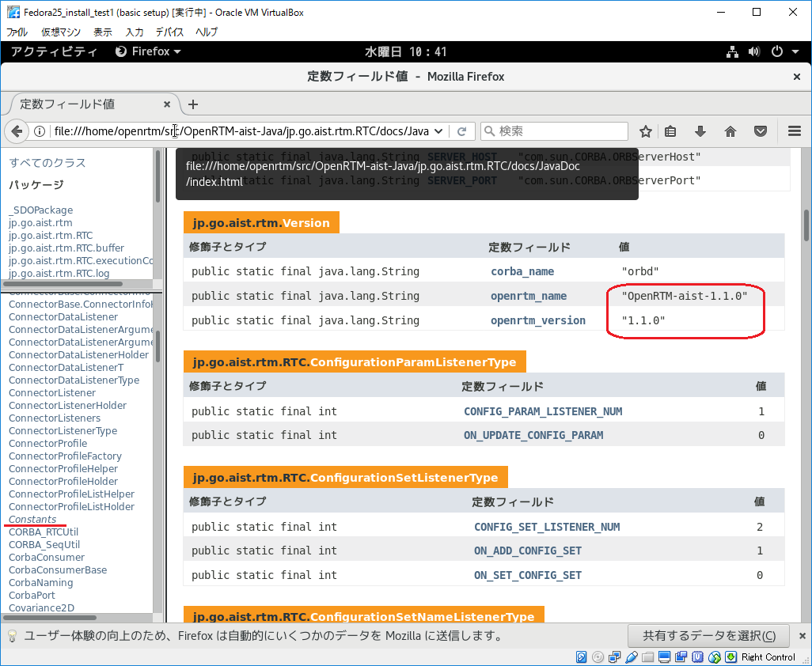Image resolution: width=812 pixels, height=666 pixels.
Task: Open the Pocket icon in the toolbar
Action: point(761,131)
